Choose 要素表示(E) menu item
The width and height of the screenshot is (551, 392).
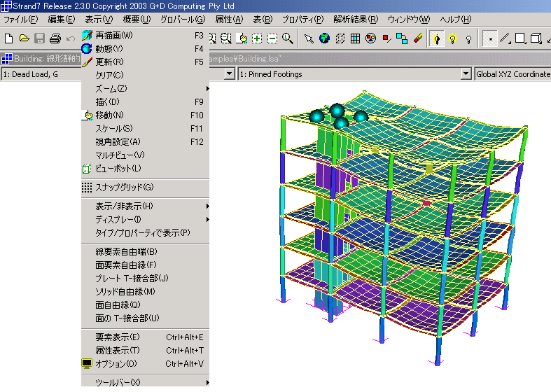145,337
